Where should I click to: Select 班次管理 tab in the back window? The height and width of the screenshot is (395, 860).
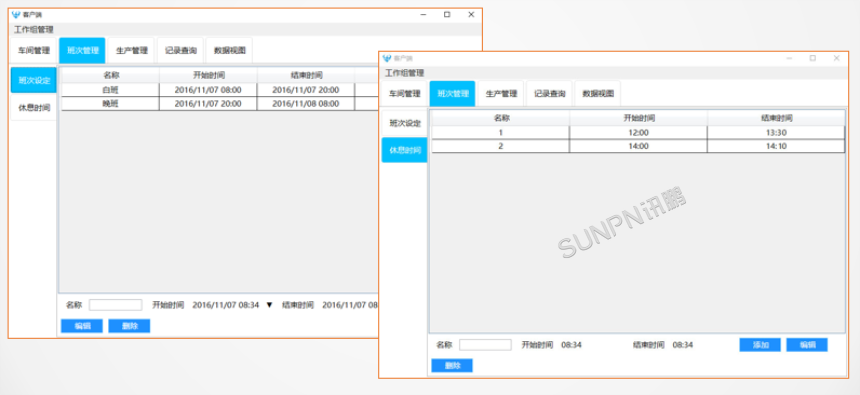pyautogui.click(x=83, y=50)
